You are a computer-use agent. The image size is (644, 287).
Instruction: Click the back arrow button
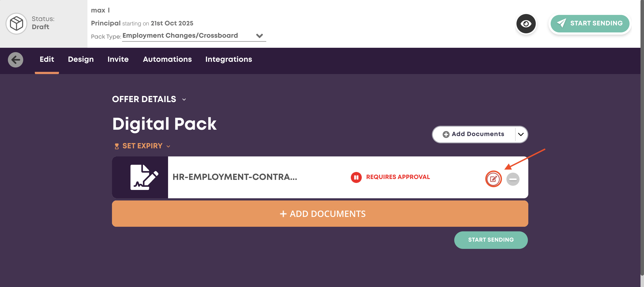tap(16, 60)
